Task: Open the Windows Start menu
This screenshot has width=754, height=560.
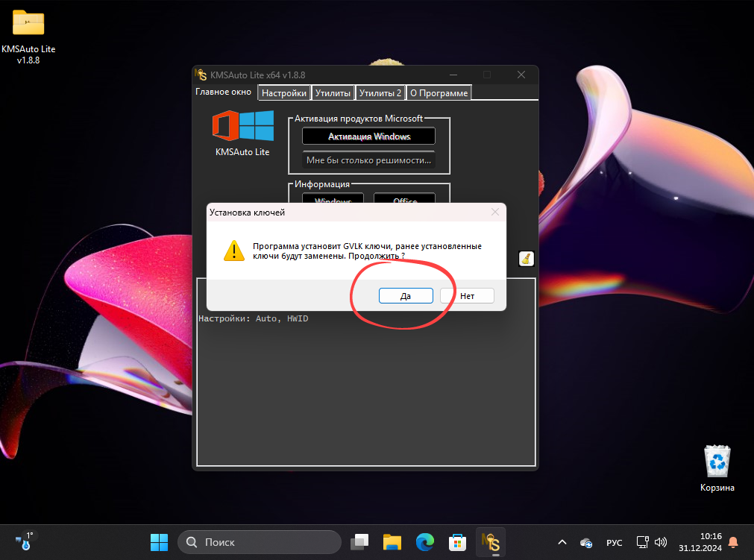Action: (159, 542)
